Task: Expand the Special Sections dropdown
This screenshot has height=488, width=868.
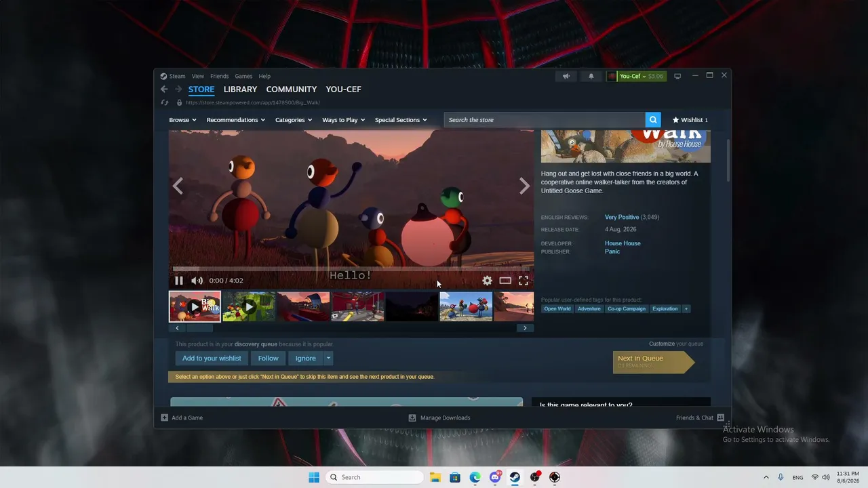Action: click(x=401, y=120)
